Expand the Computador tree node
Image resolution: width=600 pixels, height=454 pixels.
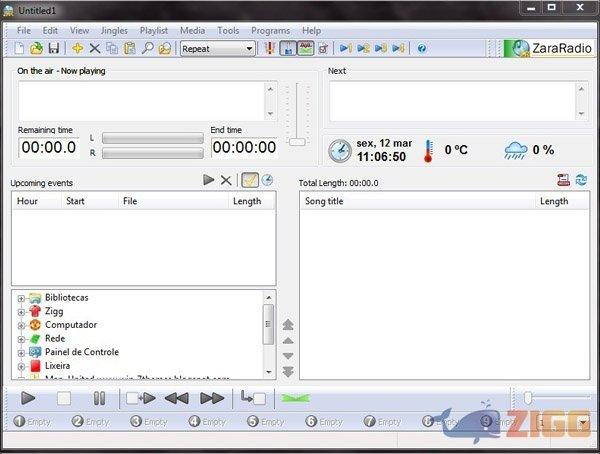coord(21,325)
